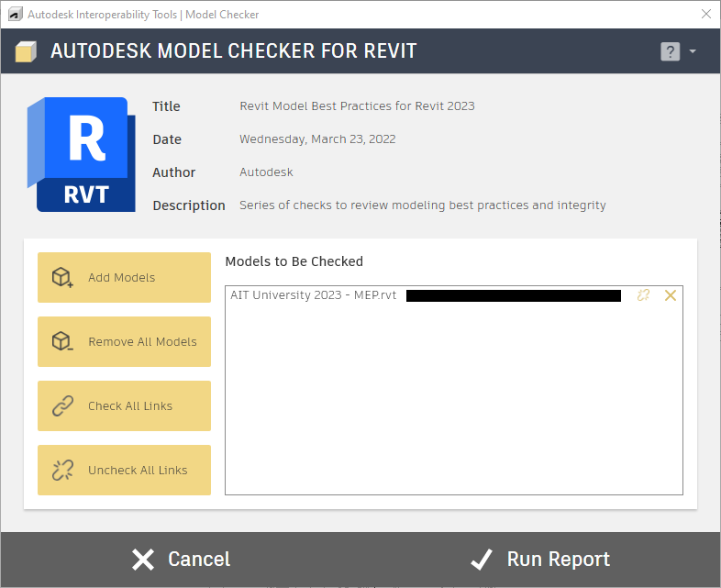Run Report for the selected models
The image size is (721, 588).
(540, 559)
